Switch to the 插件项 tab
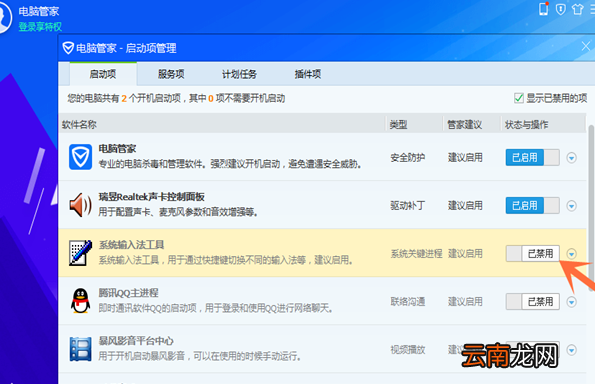The image size is (595, 384). 308,74
